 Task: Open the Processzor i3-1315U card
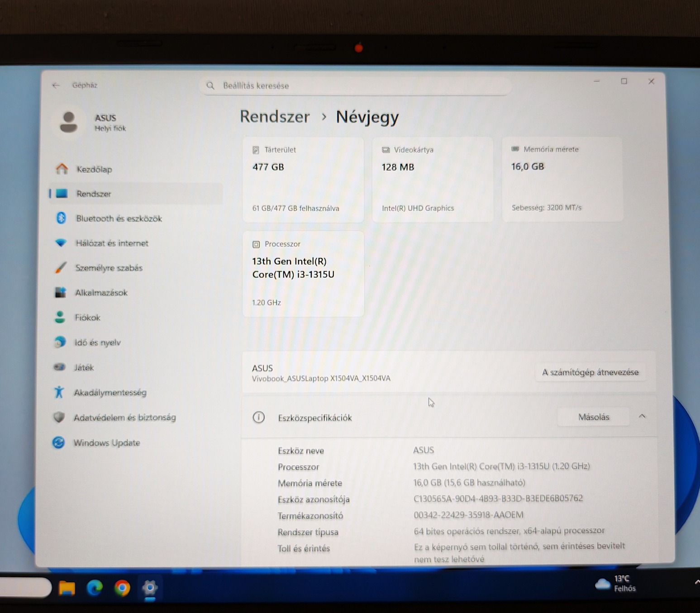(x=303, y=274)
